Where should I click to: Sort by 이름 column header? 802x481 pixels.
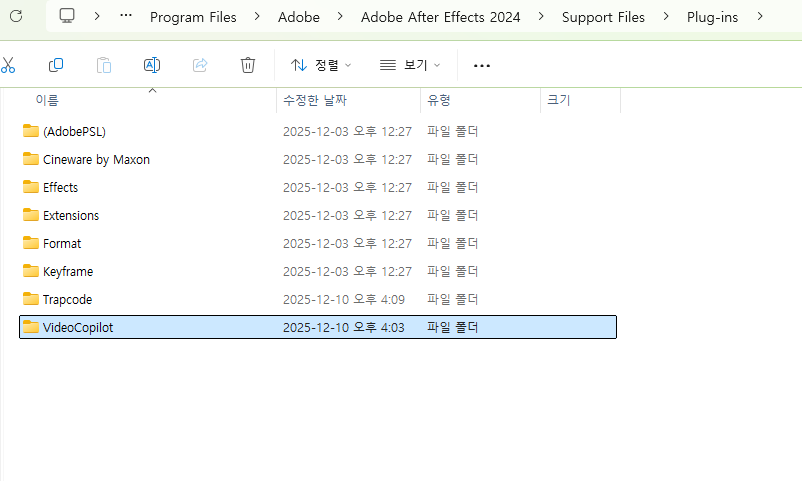tap(47, 101)
